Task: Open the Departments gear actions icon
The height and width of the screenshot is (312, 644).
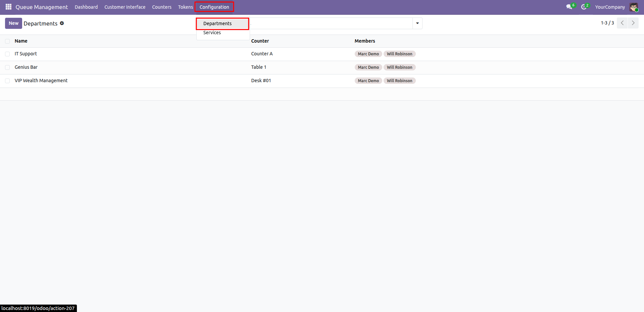Action: 62,23
